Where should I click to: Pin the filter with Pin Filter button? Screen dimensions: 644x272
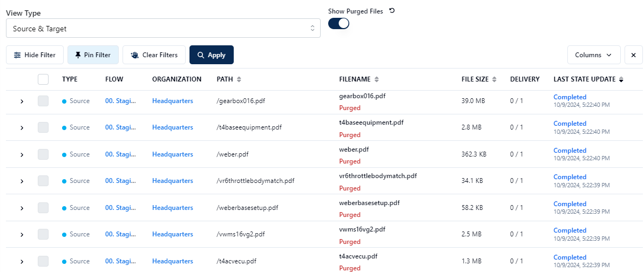(x=93, y=55)
